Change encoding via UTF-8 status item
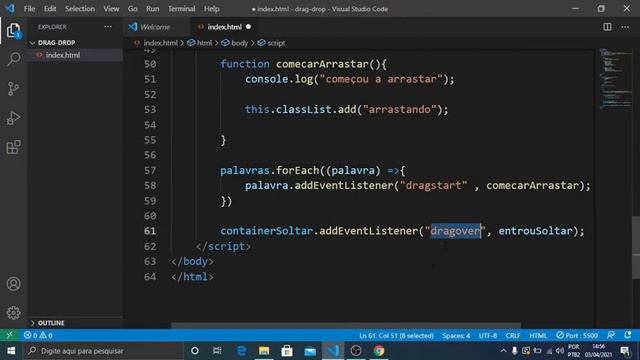The height and width of the screenshot is (360, 640). 488,336
